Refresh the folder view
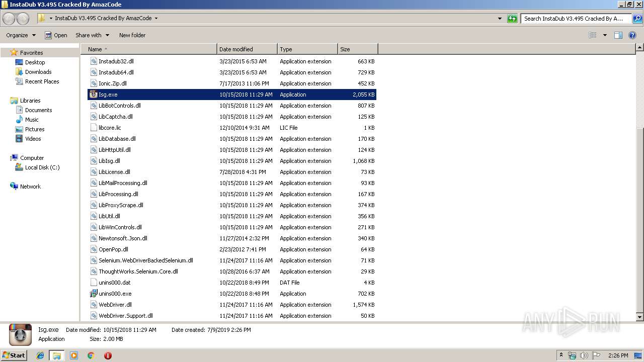The height and width of the screenshot is (362, 644). click(512, 19)
